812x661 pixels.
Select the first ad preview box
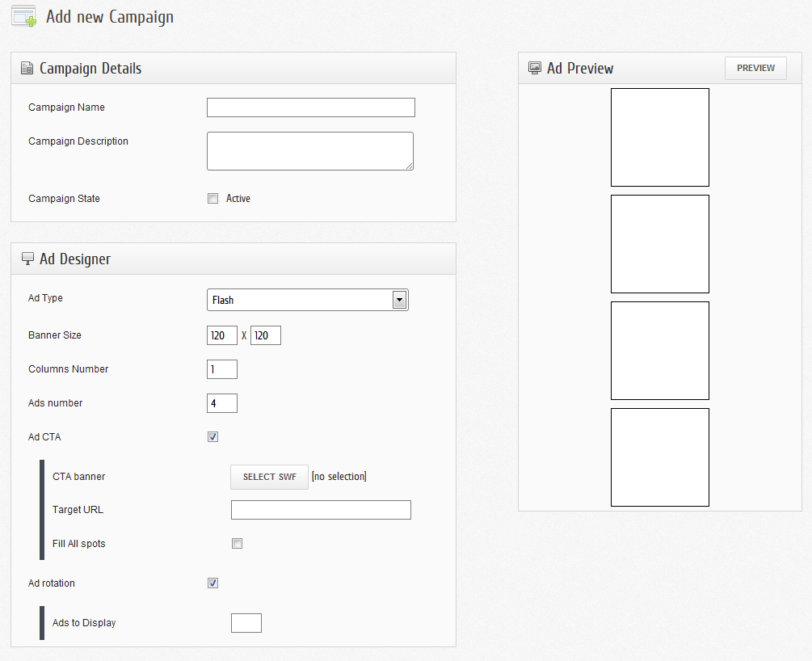(660, 137)
